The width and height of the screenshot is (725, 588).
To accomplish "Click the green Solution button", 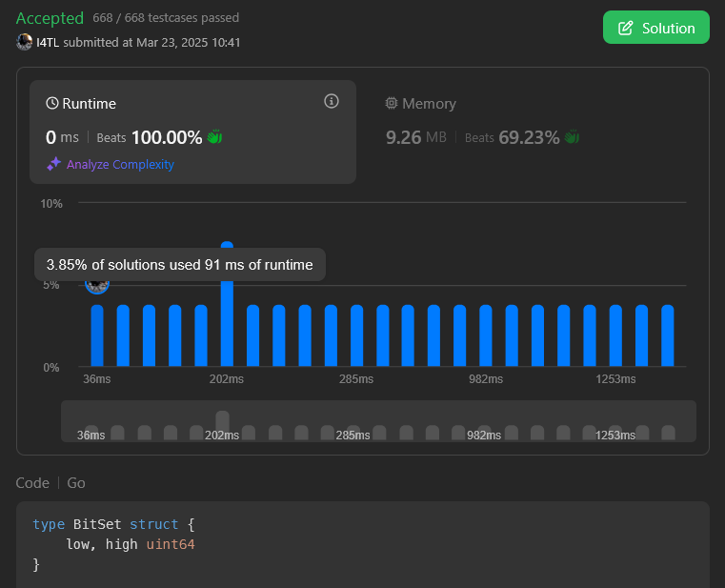I will [x=655, y=28].
